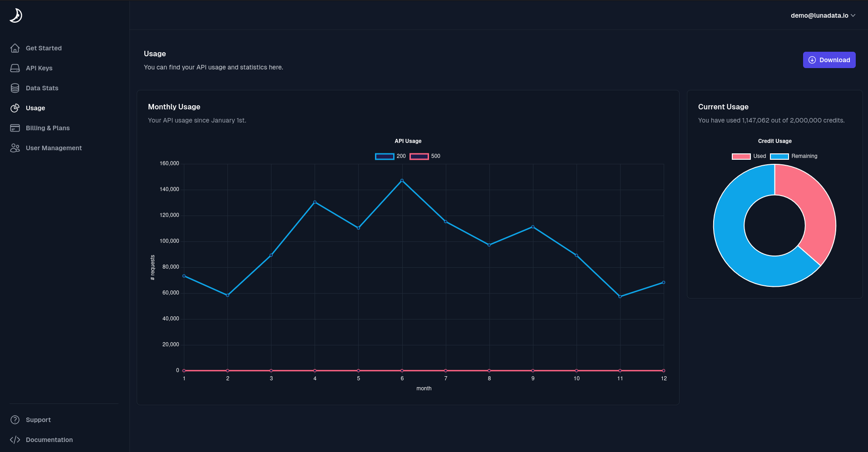868x452 pixels.
Task: Click the download arrow icon in button
Action: tap(812, 60)
